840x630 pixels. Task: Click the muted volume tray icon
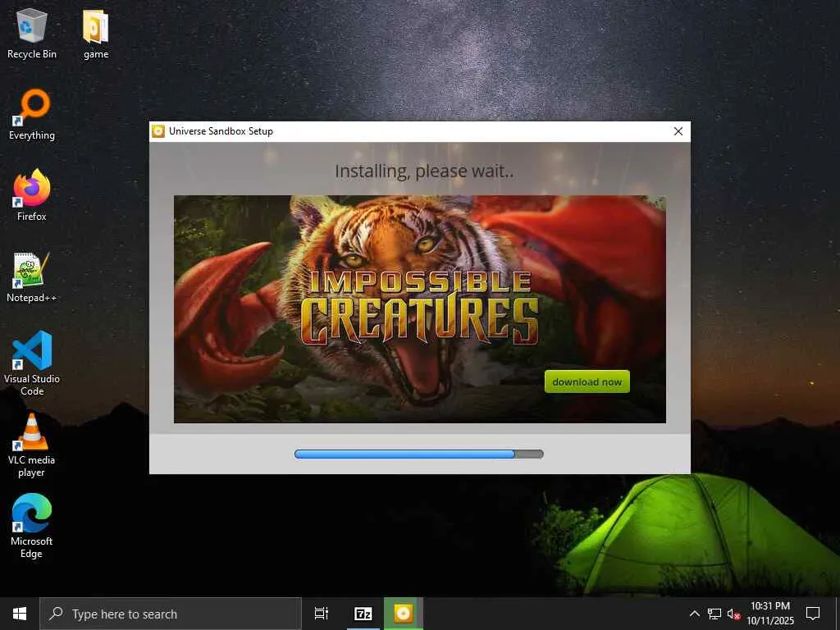734,614
